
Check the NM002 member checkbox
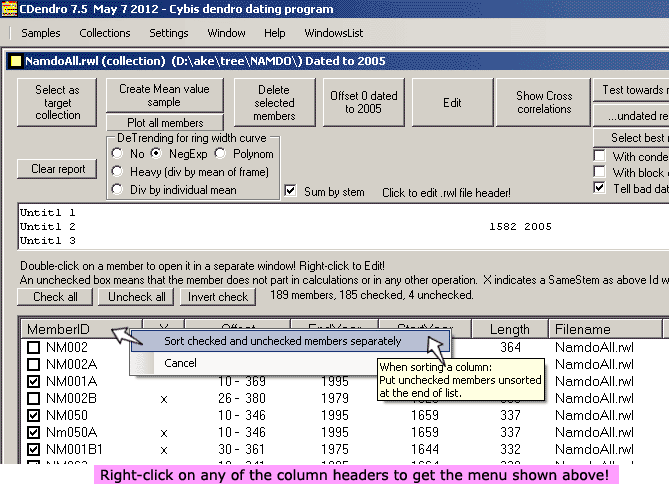[x=33, y=347]
